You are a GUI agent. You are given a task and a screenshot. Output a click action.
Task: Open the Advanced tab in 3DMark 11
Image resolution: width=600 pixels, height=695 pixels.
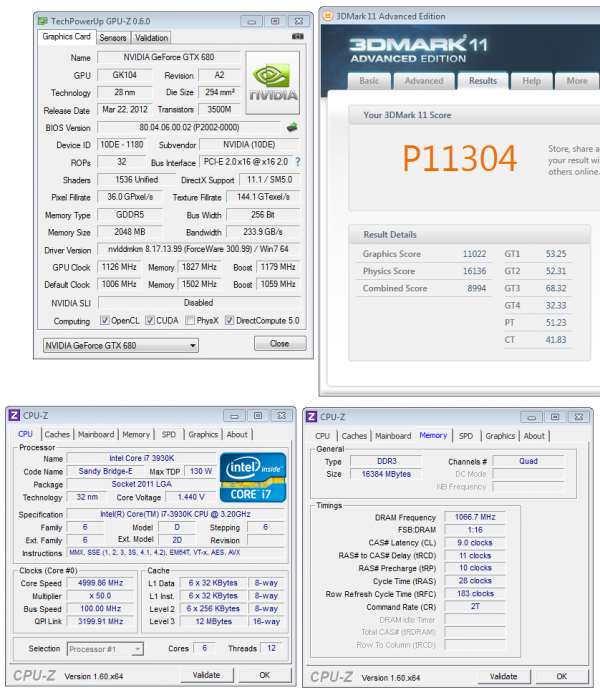[x=424, y=81]
